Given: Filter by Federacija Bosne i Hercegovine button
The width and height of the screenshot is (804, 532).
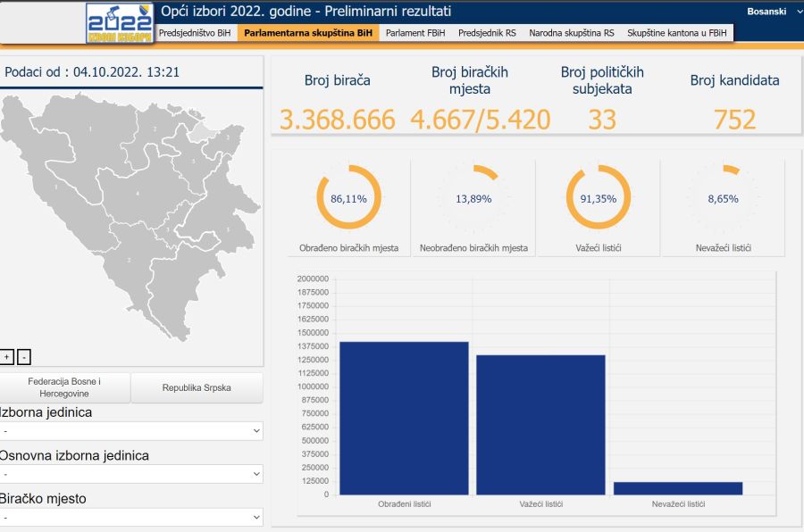Looking at the screenshot, I should [x=64, y=387].
